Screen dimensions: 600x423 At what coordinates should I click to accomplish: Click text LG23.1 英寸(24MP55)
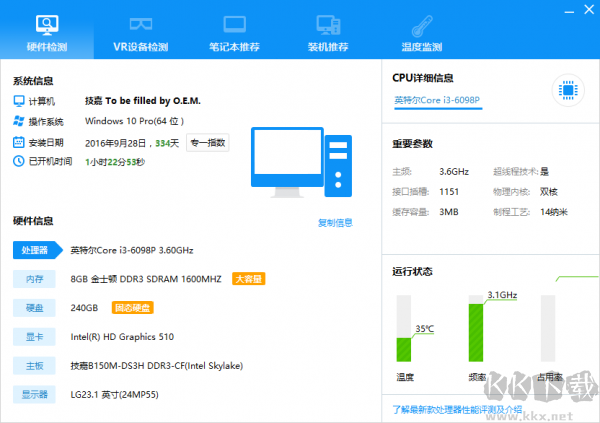click(114, 395)
